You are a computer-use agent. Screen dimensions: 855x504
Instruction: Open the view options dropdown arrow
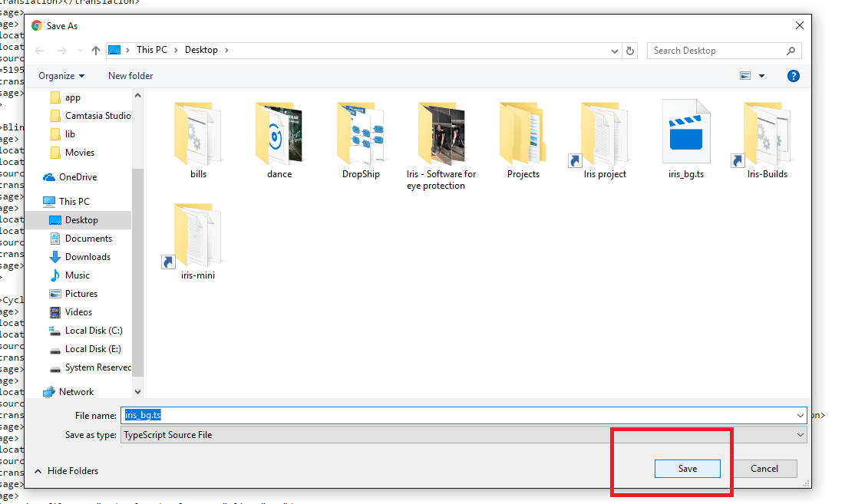coord(762,76)
